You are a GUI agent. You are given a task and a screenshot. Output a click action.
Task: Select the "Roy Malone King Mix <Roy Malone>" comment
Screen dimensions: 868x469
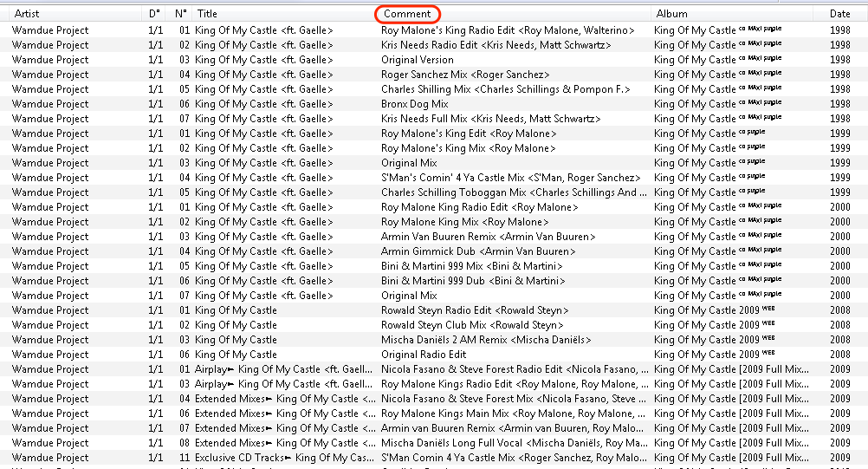coord(464,222)
